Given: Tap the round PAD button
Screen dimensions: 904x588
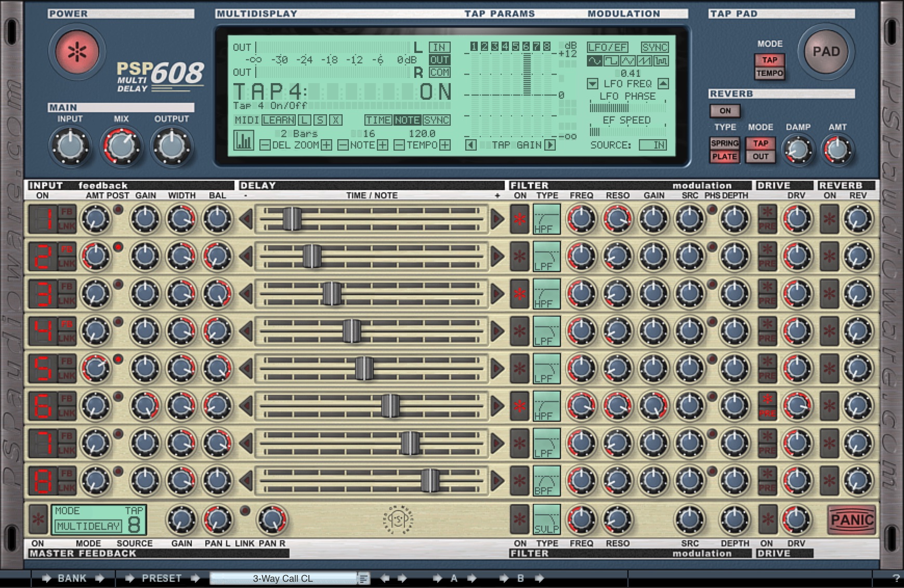Looking at the screenshot, I should coord(826,51).
